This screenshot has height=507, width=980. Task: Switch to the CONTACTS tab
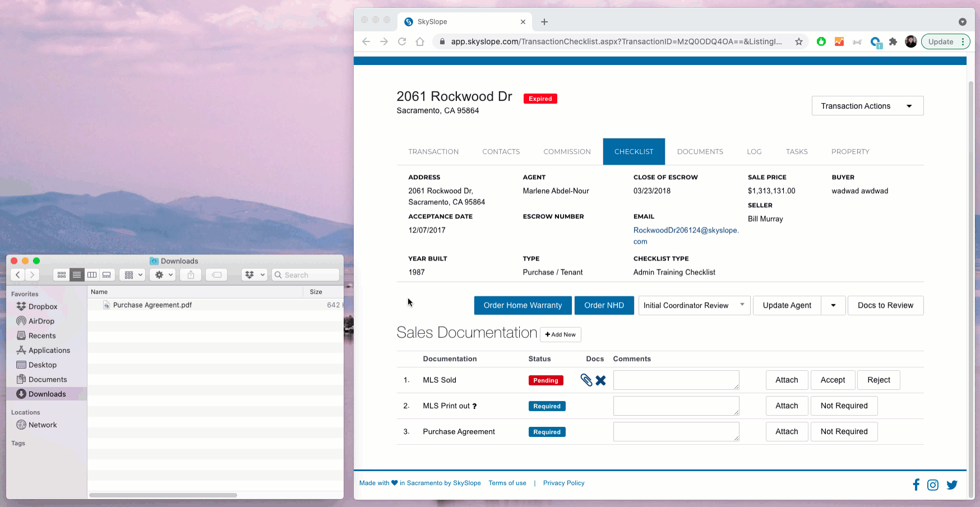(x=501, y=152)
